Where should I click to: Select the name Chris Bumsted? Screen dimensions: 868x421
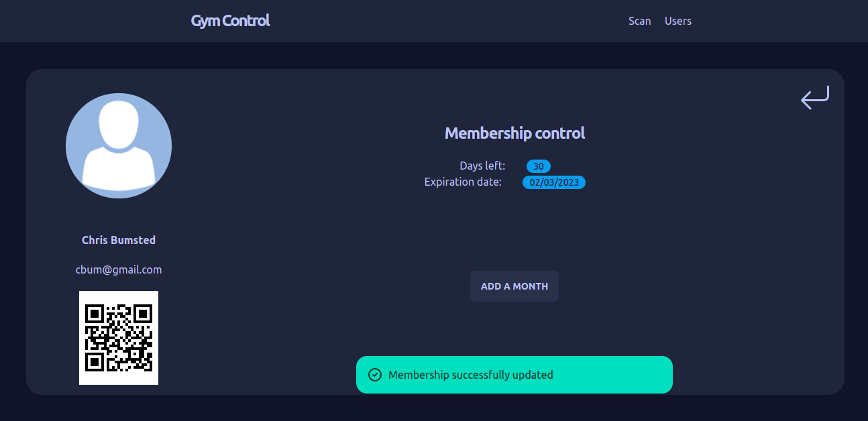(119, 239)
